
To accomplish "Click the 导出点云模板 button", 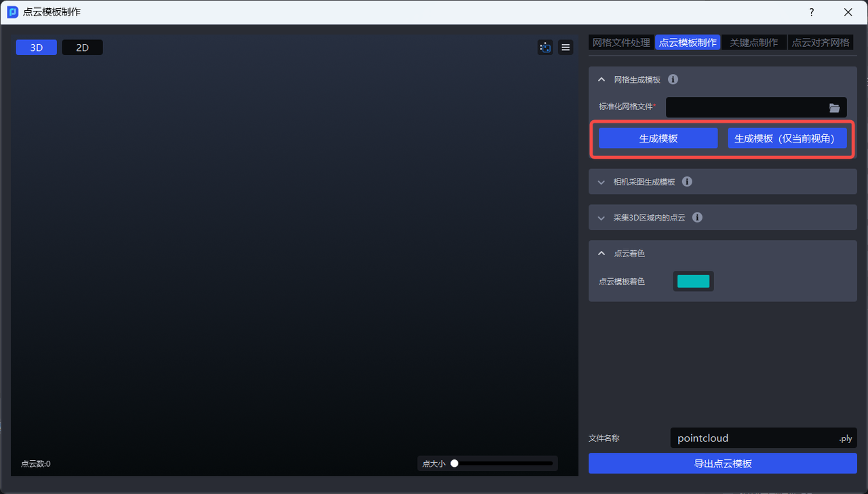I will point(722,463).
